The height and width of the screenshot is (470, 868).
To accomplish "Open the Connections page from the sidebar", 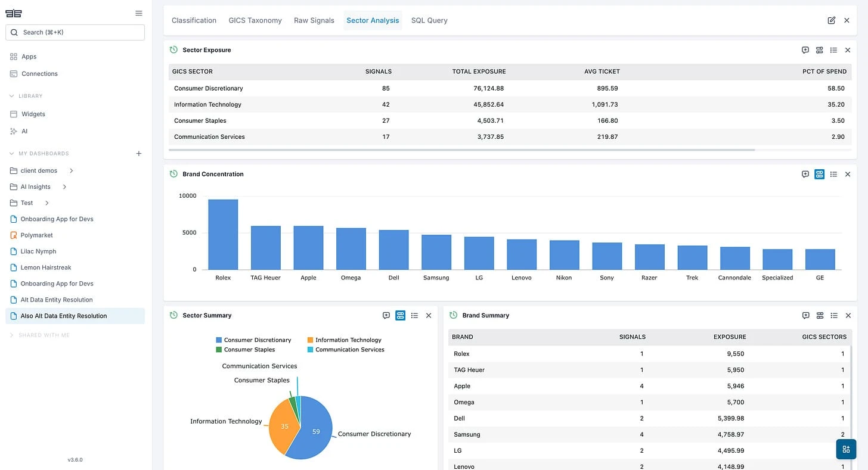I will click(39, 73).
